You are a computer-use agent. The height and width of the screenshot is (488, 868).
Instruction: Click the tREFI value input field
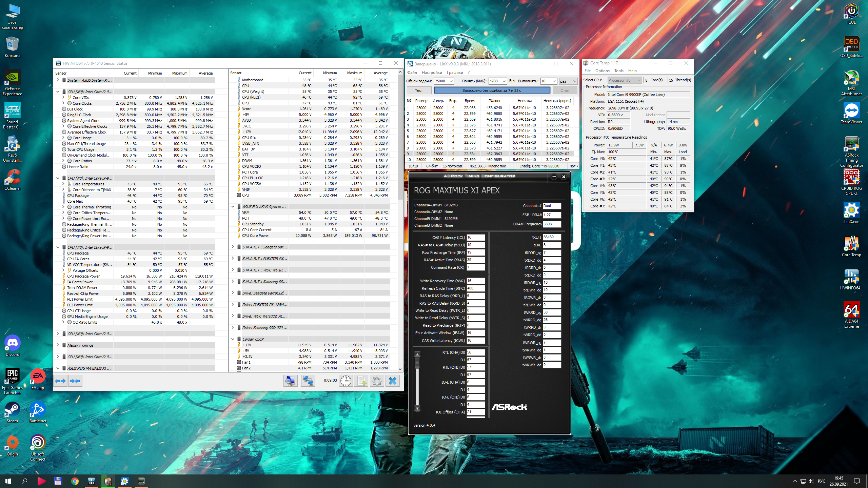552,237
